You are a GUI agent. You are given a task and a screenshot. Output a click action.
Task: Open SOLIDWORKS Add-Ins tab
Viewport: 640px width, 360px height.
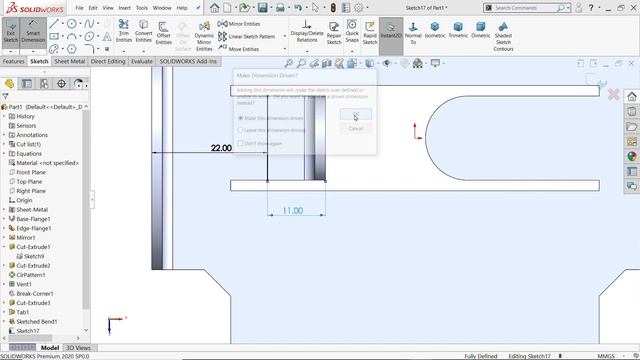point(188,61)
